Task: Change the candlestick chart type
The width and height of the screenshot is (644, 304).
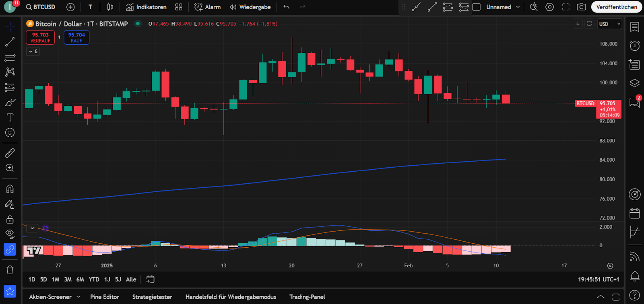Action: [x=110, y=7]
